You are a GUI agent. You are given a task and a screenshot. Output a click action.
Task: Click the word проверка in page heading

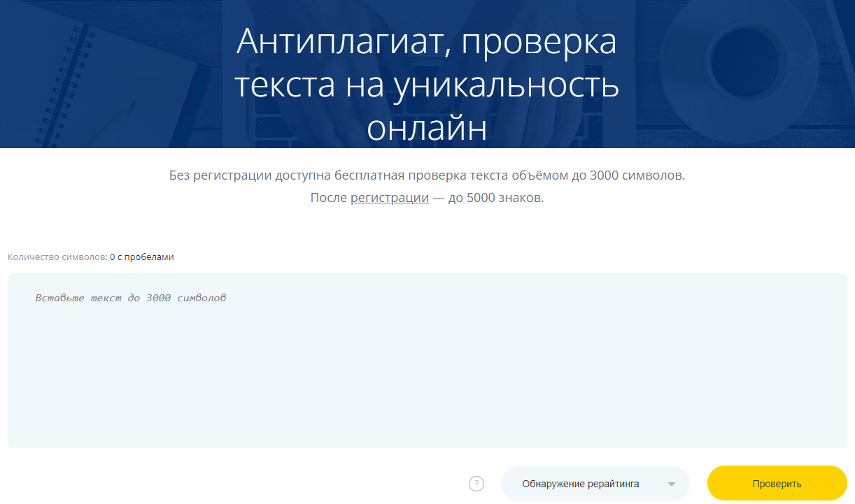coord(539,42)
